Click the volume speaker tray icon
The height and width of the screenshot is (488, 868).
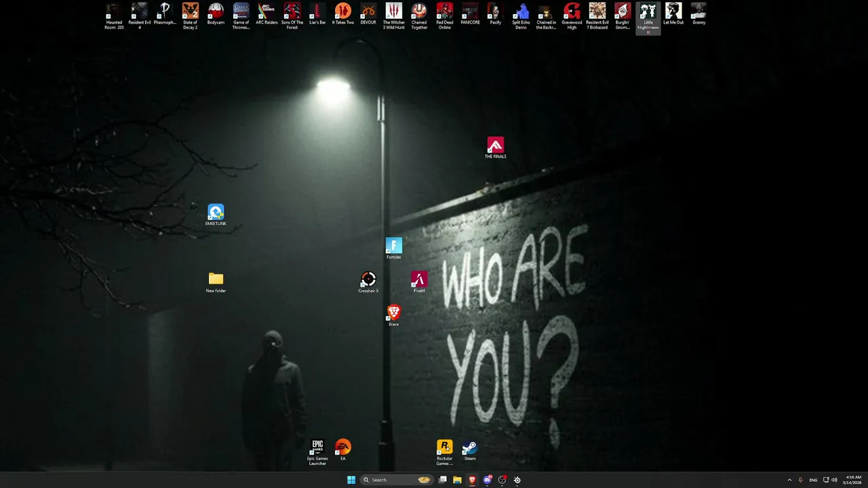[834, 480]
